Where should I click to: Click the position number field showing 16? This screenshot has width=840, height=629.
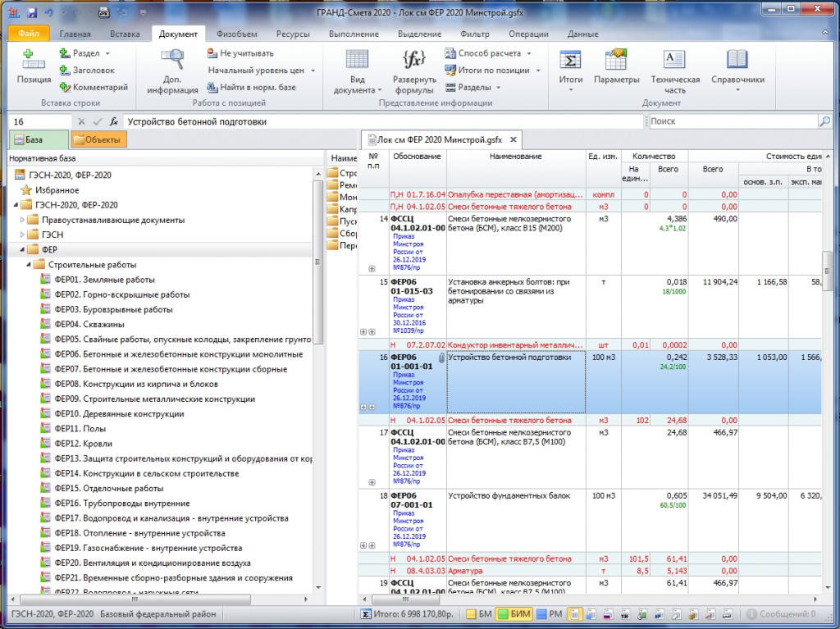point(39,121)
